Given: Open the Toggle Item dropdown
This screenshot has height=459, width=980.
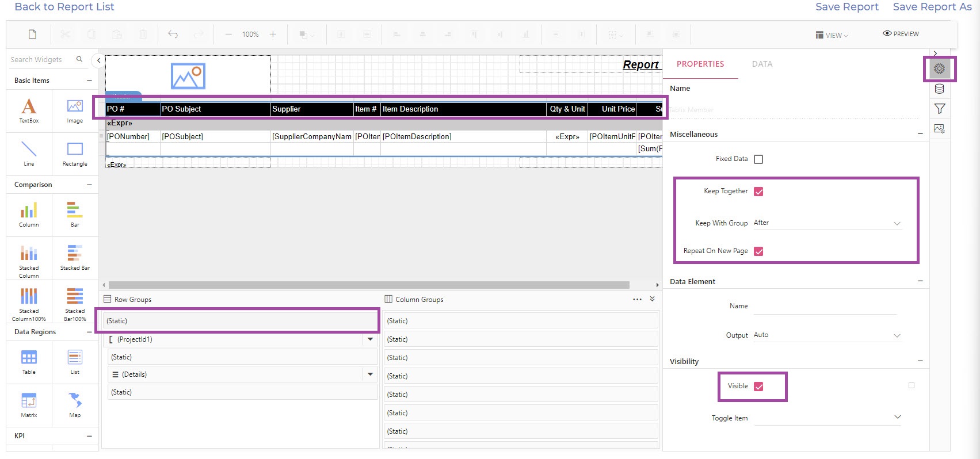Looking at the screenshot, I should (828, 418).
